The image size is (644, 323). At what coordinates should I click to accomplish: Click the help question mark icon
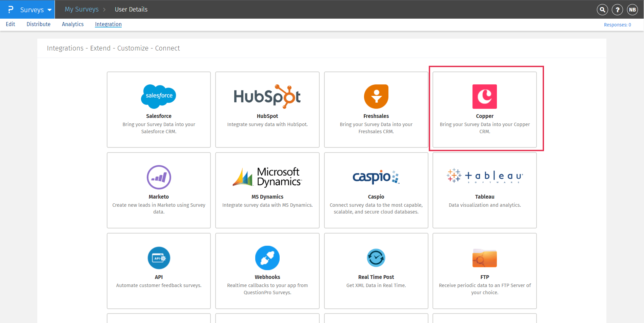617,10
